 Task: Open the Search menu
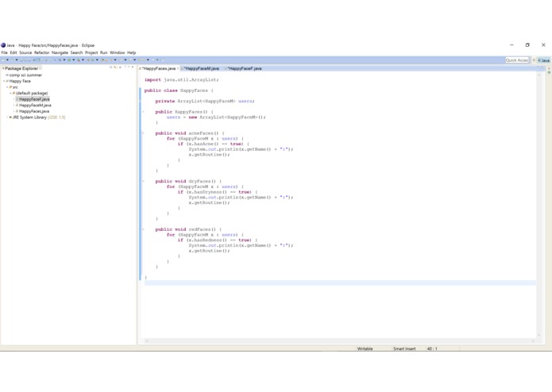click(x=76, y=52)
